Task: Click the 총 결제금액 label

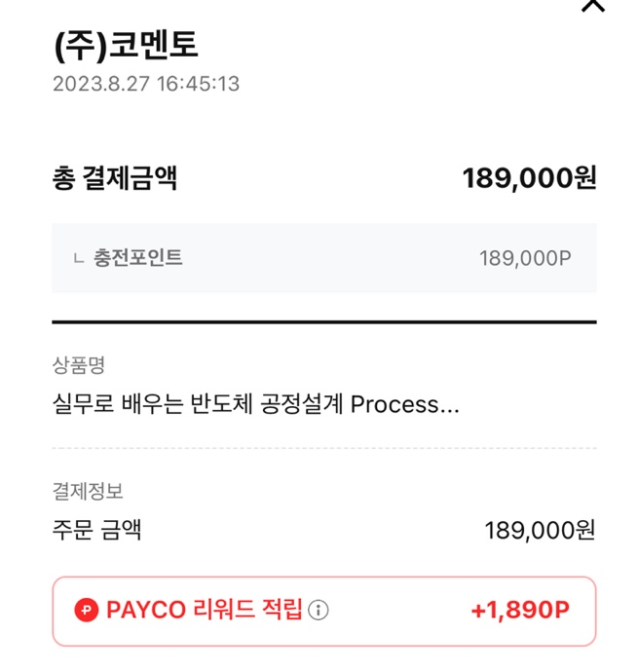Action: 114,178
